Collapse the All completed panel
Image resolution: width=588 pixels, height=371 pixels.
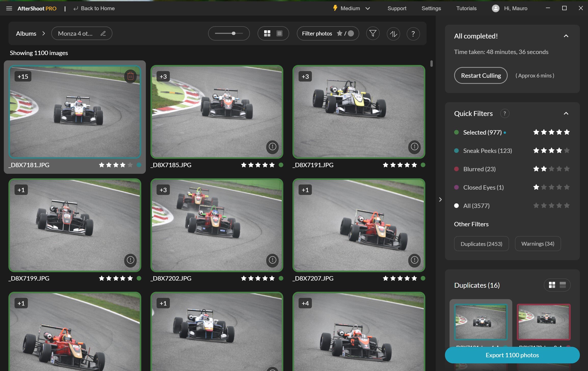point(566,36)
